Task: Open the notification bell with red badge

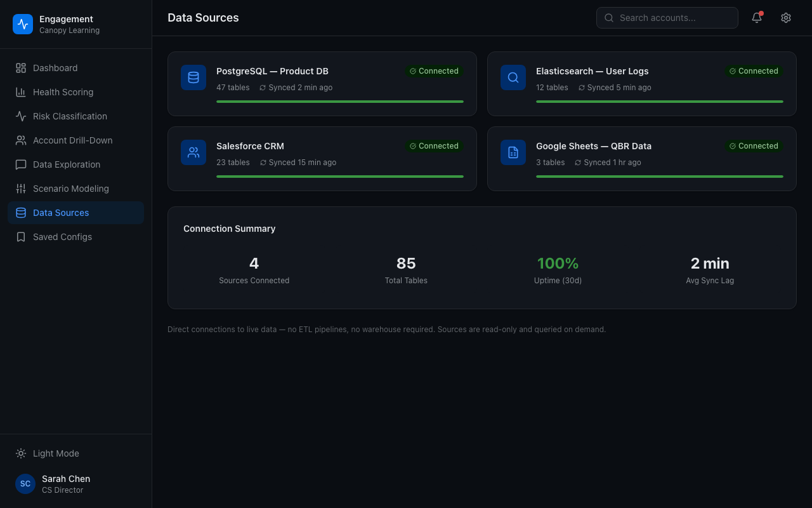Action: click(756, 18)
